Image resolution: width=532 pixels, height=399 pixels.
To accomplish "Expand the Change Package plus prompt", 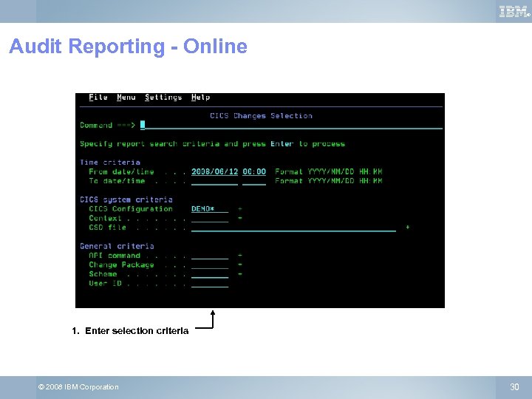I will click(x=240, y=265).
